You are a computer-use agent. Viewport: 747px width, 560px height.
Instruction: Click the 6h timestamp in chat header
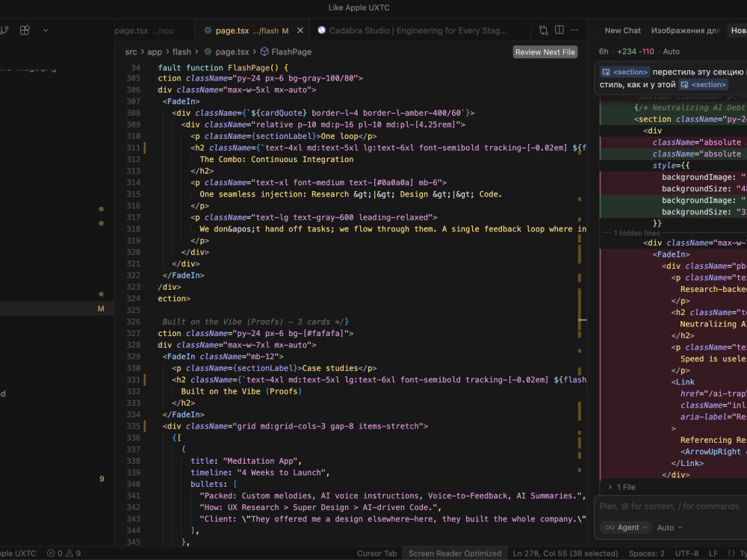pos(604,52)
